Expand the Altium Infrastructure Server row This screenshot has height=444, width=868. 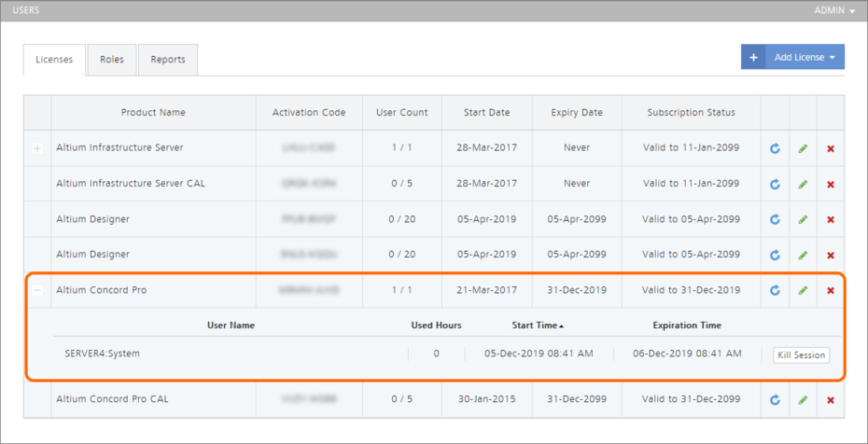[37, 148]
